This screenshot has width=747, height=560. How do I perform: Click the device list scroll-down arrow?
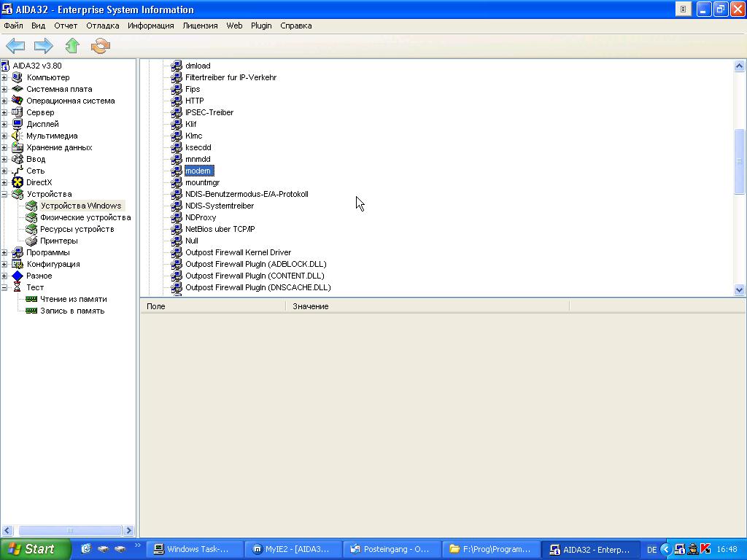click(739, 289)
